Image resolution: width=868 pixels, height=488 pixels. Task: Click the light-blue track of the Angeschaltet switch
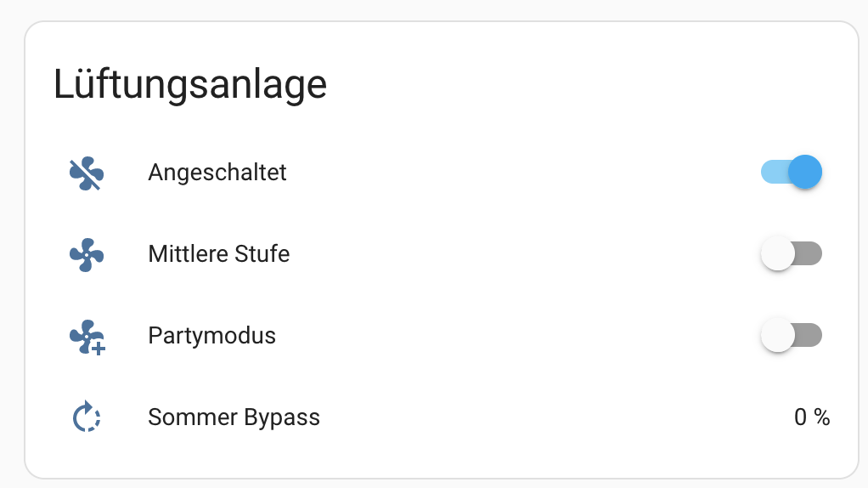(771, 173)
